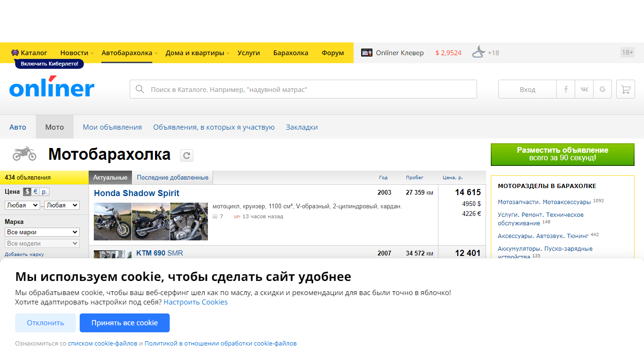This screenshot has height=362, width=644.
Task: Open Аксессуары. Автозвук. Тюнинг link
Action: click(543, 235)
